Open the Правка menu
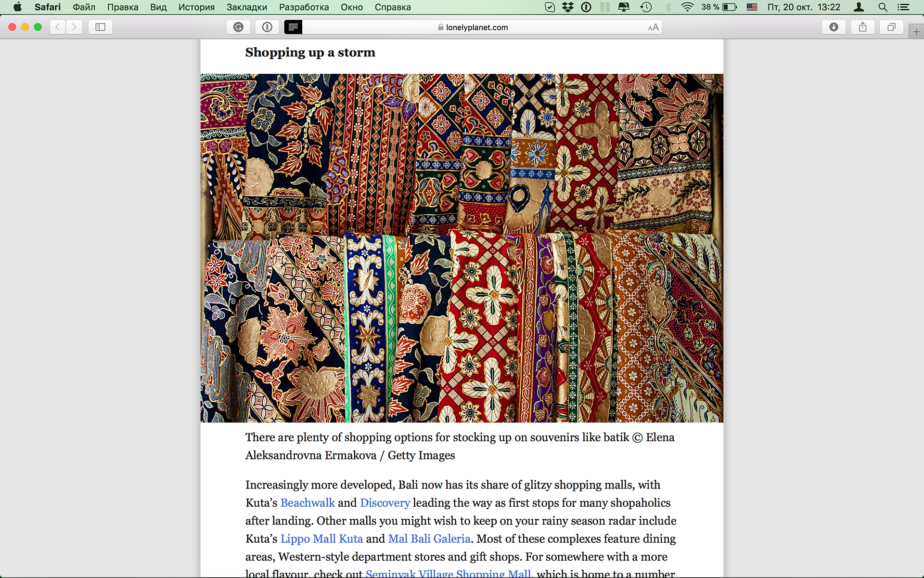Image resolution: width=924 pixels, height=578 pixels. coord(123,7)
